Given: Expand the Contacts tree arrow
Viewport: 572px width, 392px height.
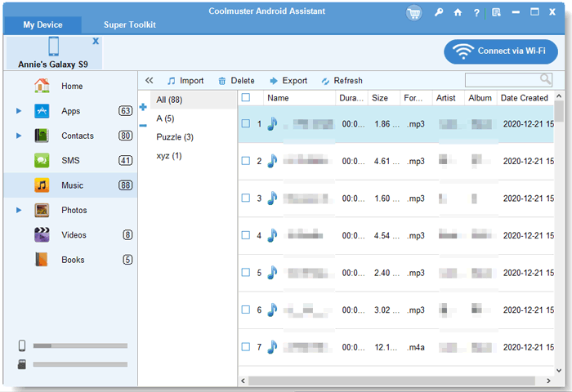Looking at the screenshot, I should [x=19, y=136].
